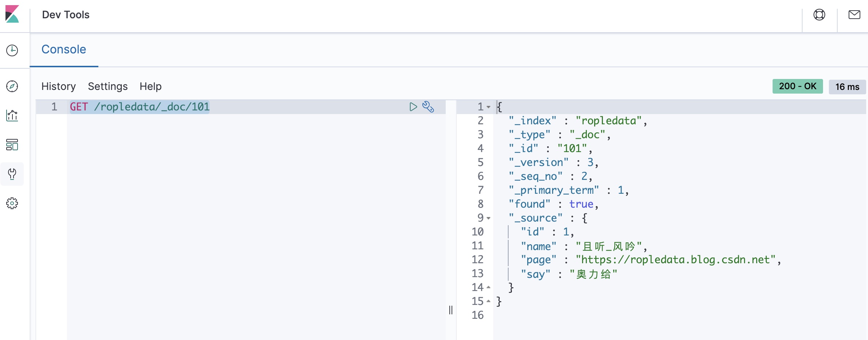Click the "name" : "且听_风吟" line
The width and height of the screenshot is (868, 340).
pos(584,246)
